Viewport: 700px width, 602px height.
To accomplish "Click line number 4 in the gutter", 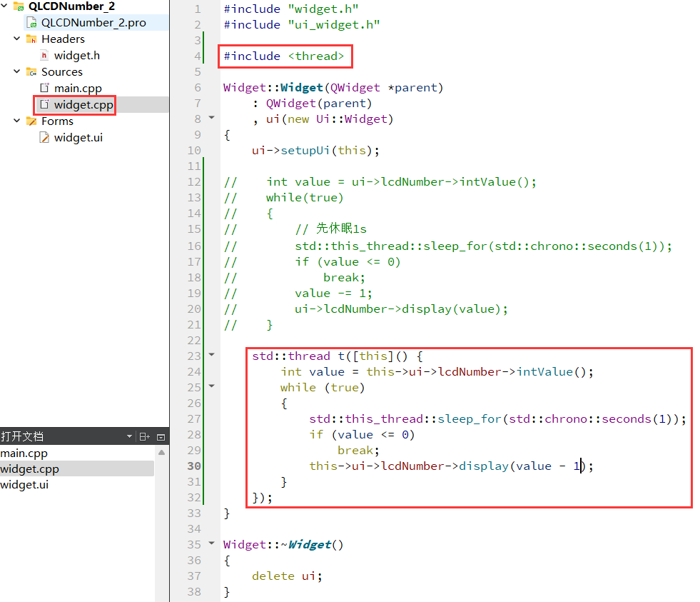I will [x=198, y=56].
